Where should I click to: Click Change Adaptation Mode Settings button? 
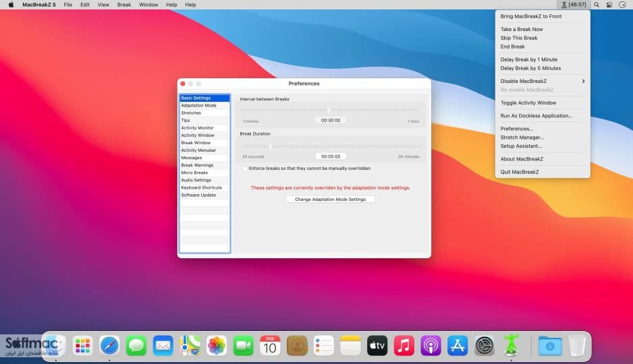click(330, 199)
